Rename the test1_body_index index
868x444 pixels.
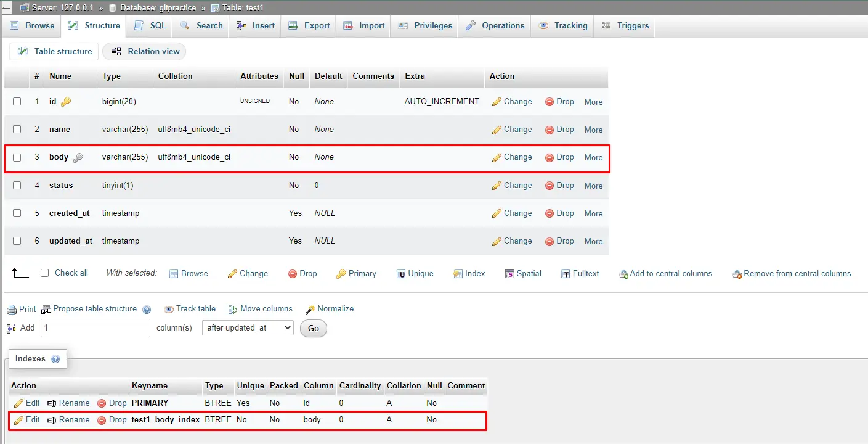tap(68, 420)
